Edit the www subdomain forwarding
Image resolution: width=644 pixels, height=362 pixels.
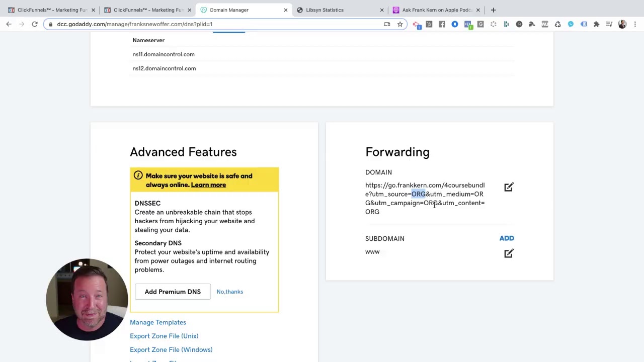(509, 253)
